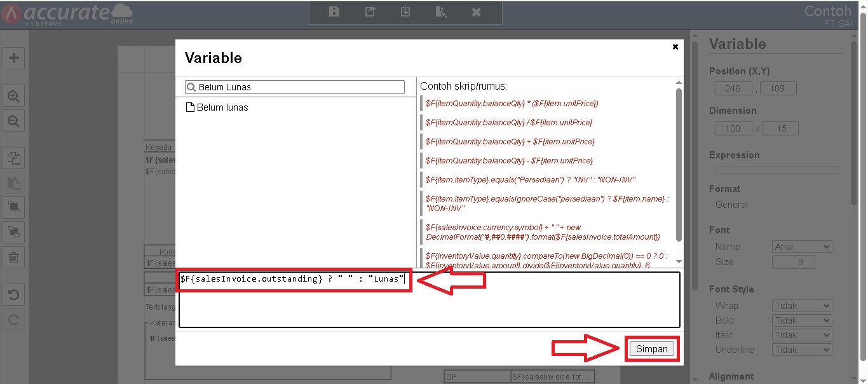The height and width of the screenshot is (384, 868).
Task: Click the plus add-element icon on left sidebar
Action: pyautogui.click(x=13, y=58)
